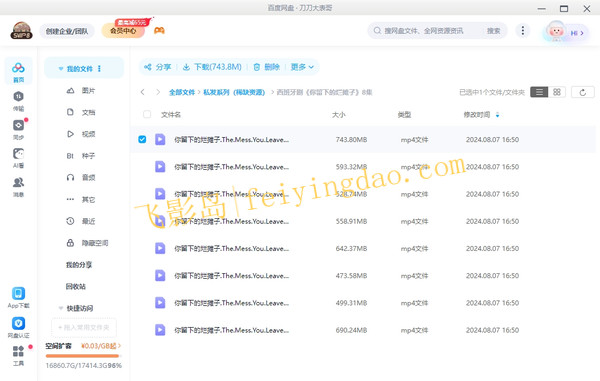Click the profile avatar logo top-left

[21, 31]
